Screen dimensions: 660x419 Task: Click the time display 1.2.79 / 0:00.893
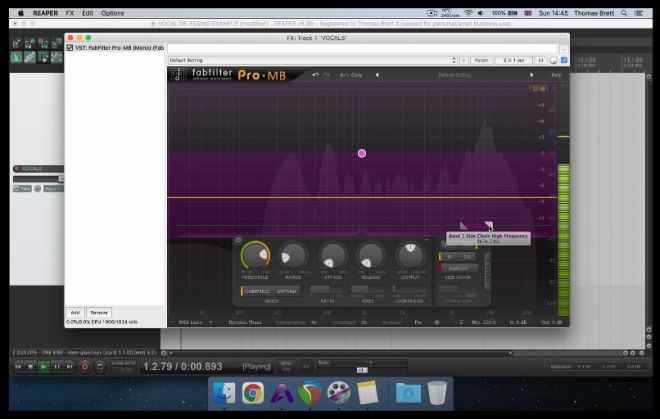pos(183,366)
